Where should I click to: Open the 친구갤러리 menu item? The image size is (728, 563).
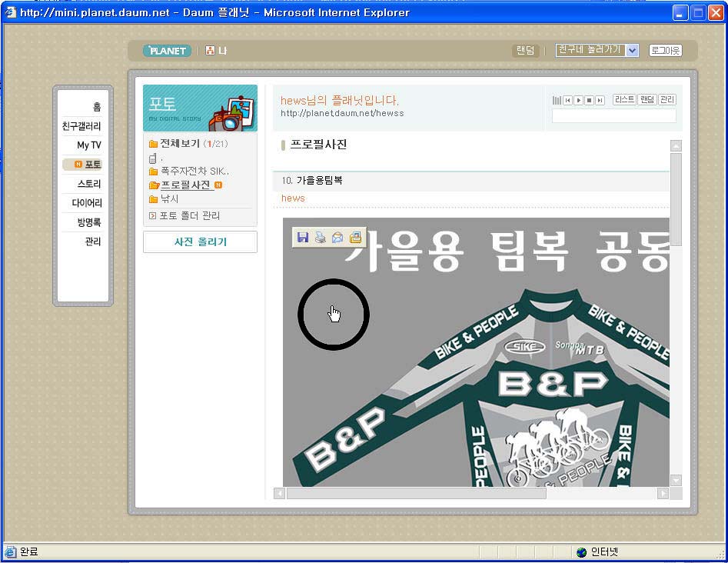[81, 126]
